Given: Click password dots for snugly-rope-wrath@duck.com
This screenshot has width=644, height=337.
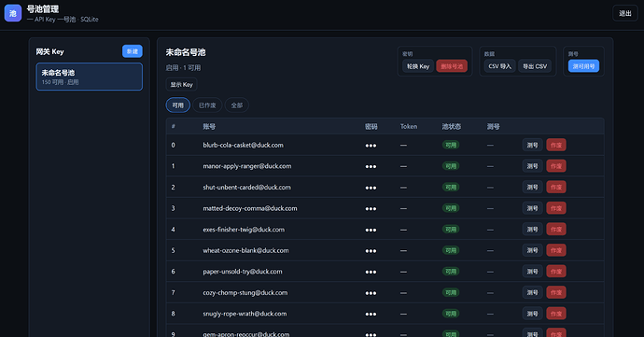Looking at the screenshot, I should (x=371, y=314).
